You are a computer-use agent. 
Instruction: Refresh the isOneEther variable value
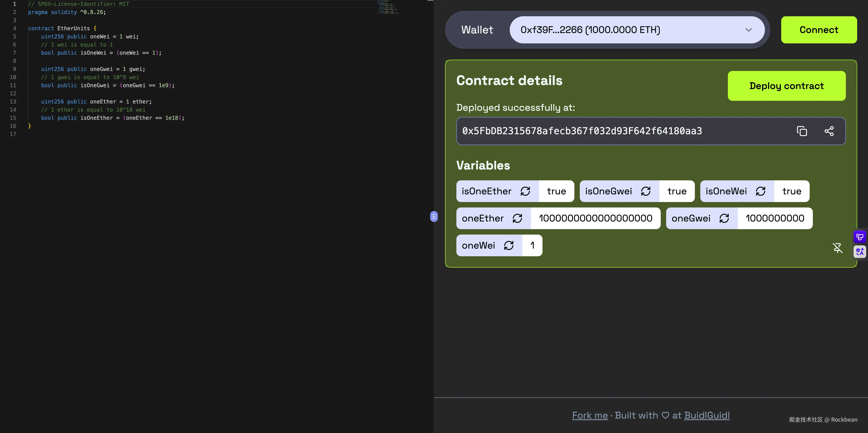tap(525, 191)
